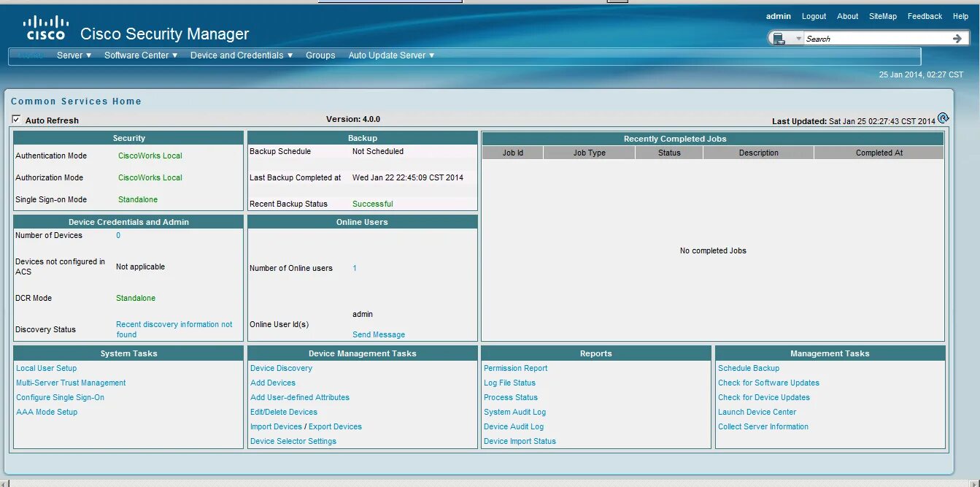980x487 pixels.
Task: Open Device Import Status
Action: tap(520, 441)
